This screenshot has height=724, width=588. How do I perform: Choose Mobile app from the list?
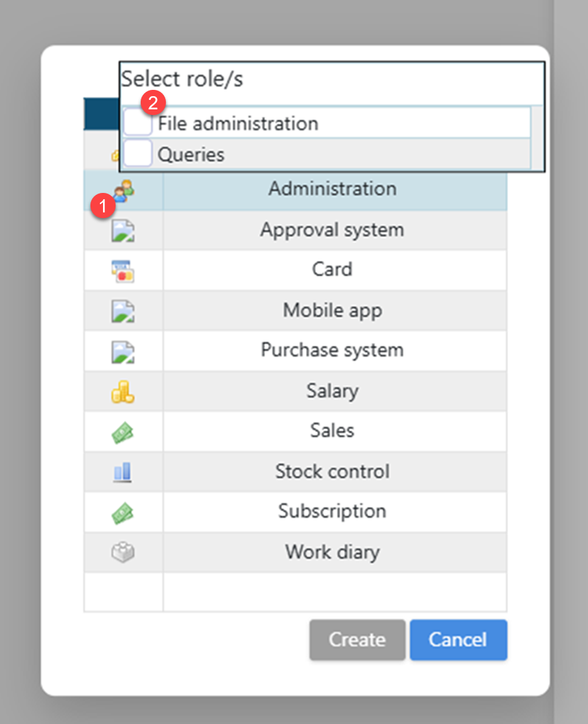(332, 310)
